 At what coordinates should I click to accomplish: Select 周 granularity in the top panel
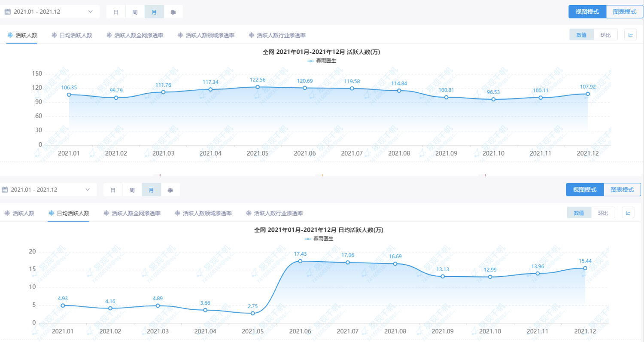[x=135, y=12]
